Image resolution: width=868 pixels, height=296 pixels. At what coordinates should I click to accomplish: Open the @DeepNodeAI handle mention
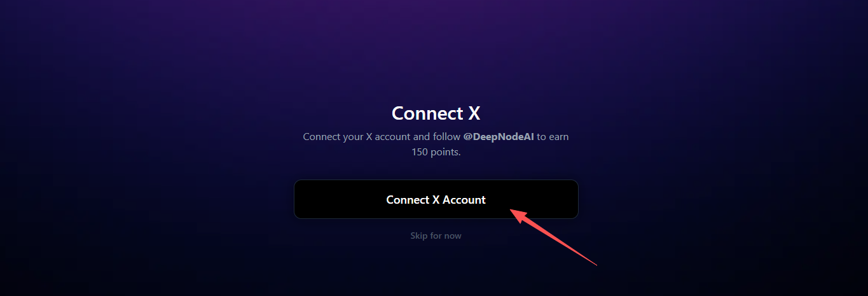[x=499, y=137]
